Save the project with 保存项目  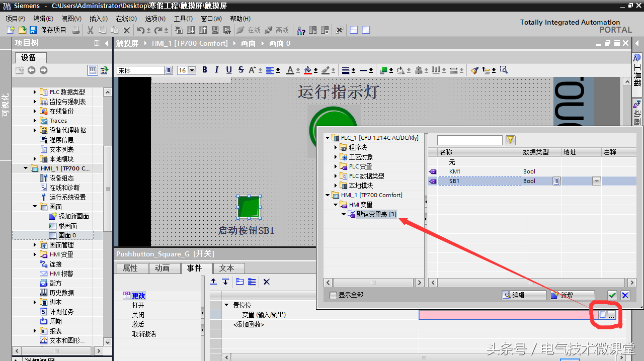(x=48, y=30)
